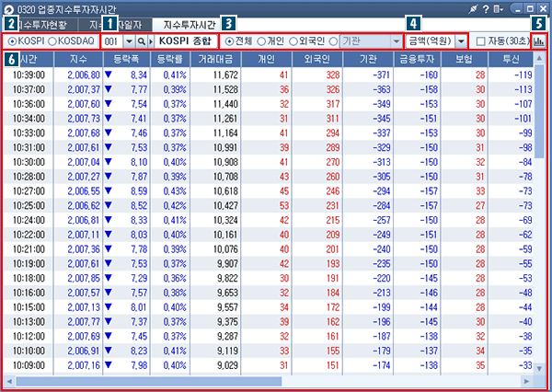The image size is (552, 392).
Task: Click the vertical scrollbar down arrow
Action: coord(539,368)
